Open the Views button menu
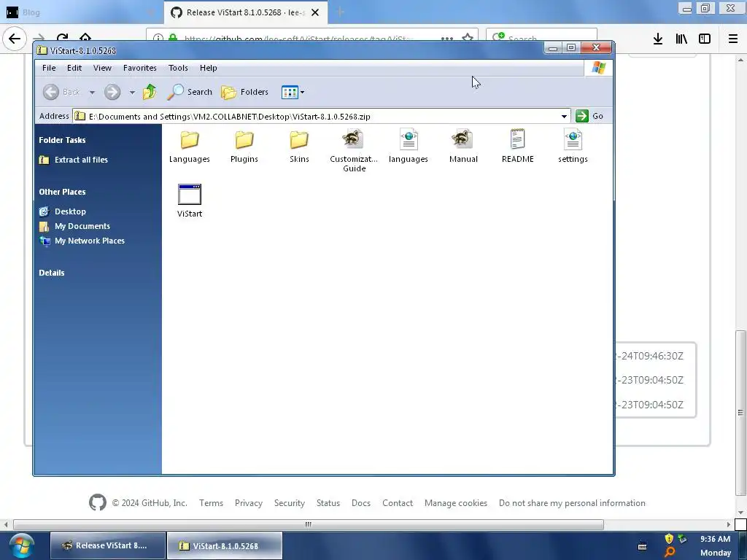This screenshot has height=560, width=747. tap(293, 92)
